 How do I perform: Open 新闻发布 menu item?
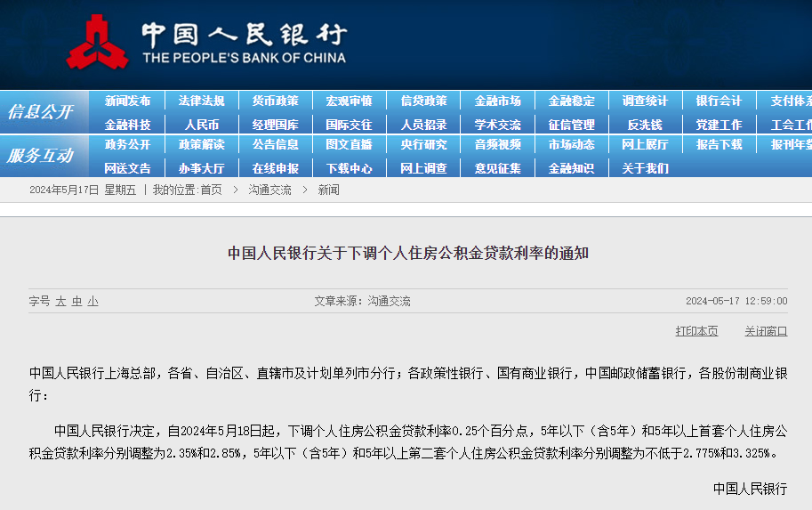127,101
